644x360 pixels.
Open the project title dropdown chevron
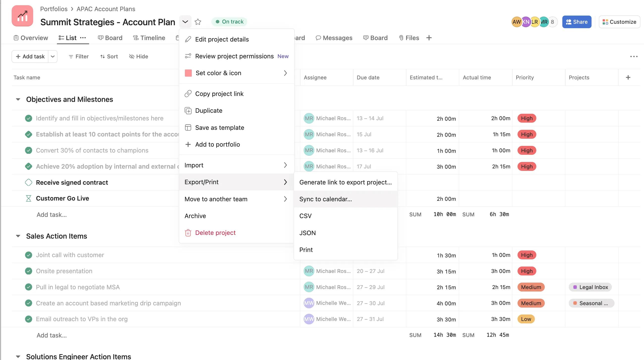coord(185,22)
